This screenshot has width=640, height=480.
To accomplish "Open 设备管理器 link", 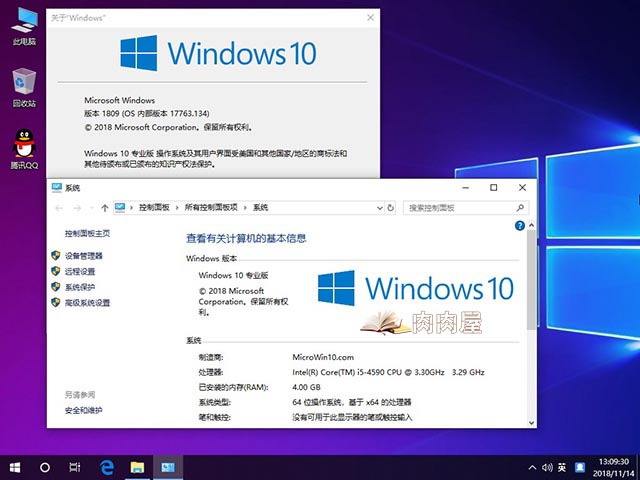I will tap(84, 256).
